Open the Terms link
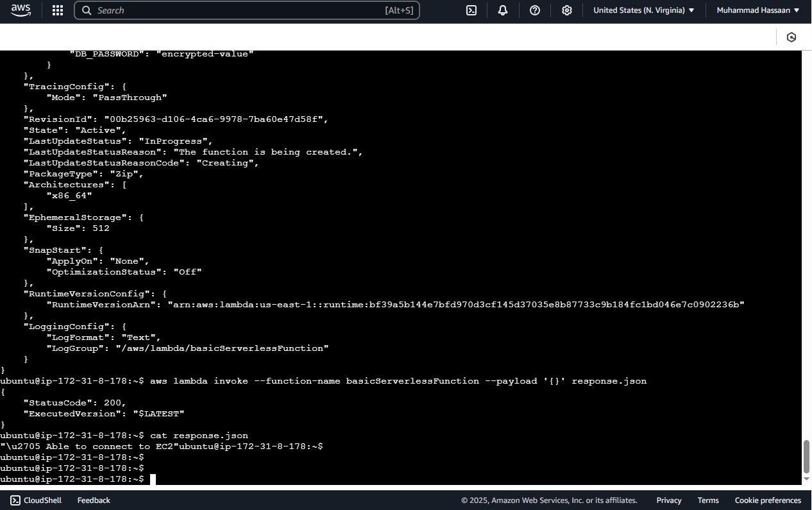812x510 pixels. tap(708, 500)
